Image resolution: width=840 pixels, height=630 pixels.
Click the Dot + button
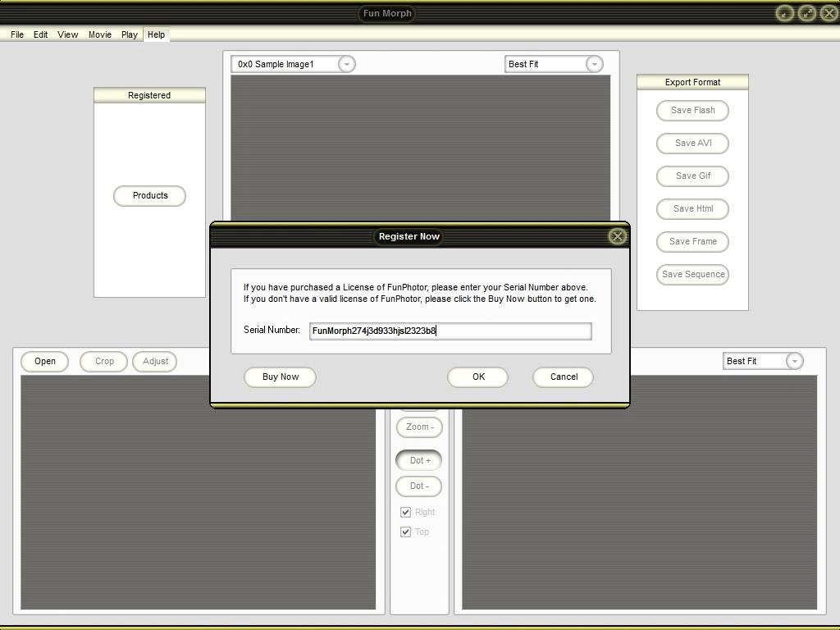point(419,460)
